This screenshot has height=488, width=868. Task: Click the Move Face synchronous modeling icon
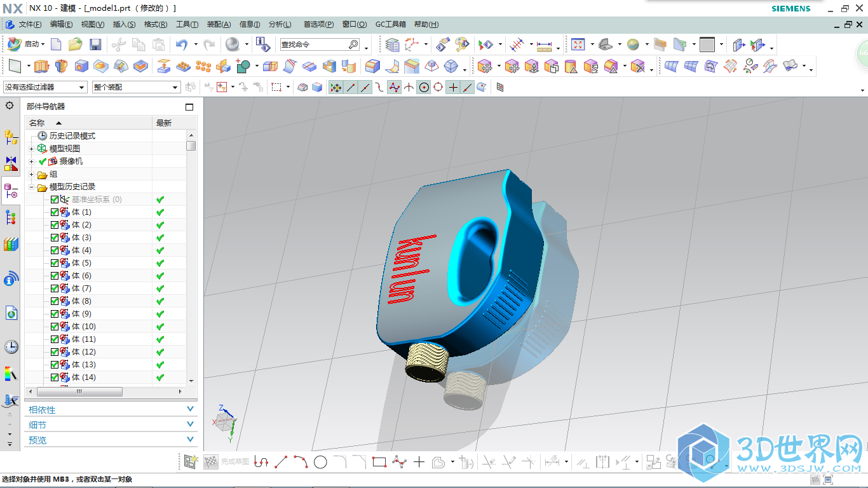point(485,66)
